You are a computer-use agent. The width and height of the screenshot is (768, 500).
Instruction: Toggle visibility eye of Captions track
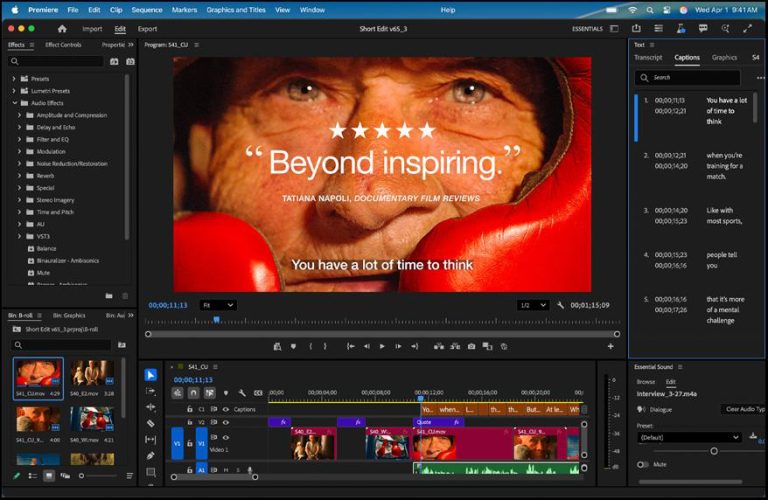(226, 409)
